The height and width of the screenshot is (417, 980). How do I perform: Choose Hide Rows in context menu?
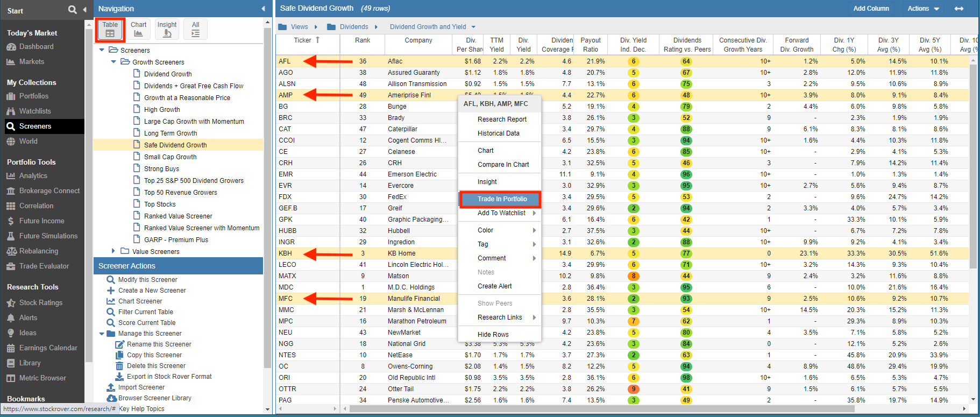click(500, 335)
